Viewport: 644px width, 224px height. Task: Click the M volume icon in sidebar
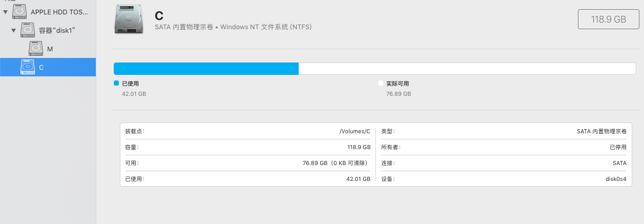pos(36,49)
